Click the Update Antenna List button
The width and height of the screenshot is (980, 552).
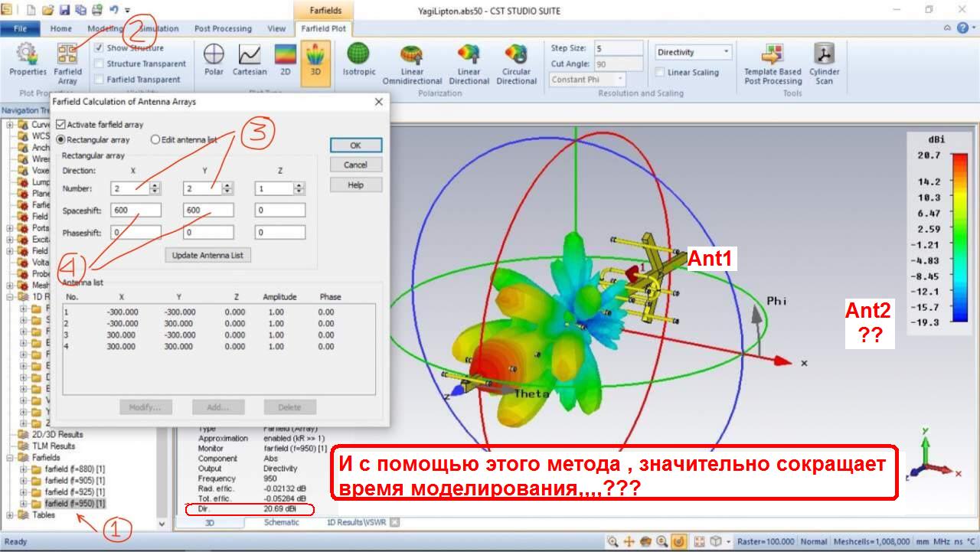click(207, 255)
